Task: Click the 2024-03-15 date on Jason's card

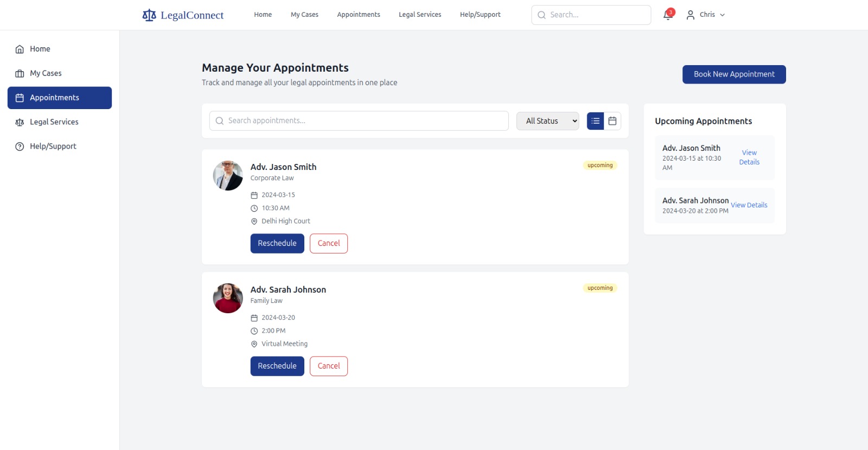Action: pyautogui.click(x=278, y=195)
